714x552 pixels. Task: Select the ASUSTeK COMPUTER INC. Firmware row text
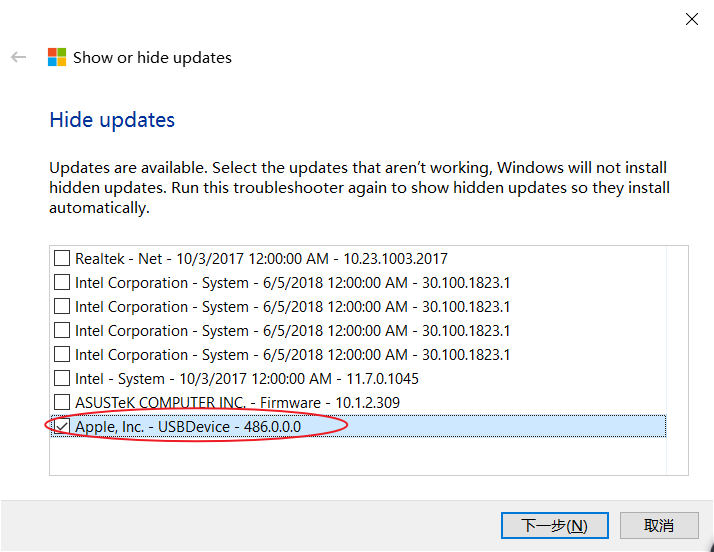point(237,403)
